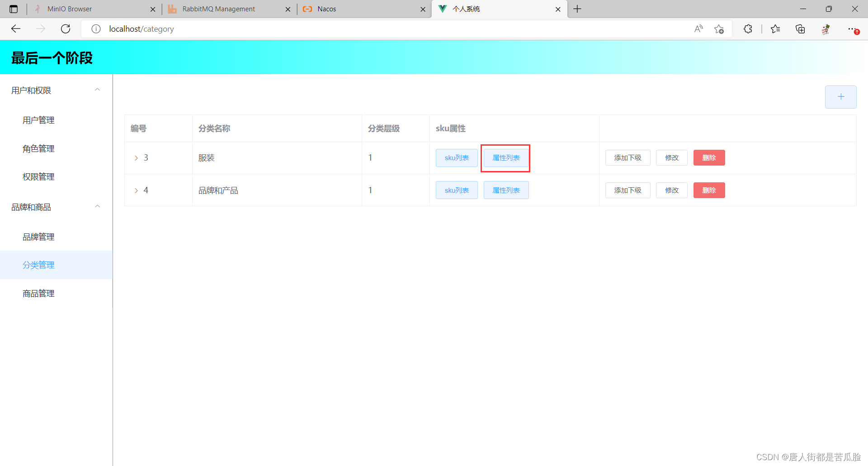Collapse the 用户和权限 menu group
This screenshot has width=868, height=466.
56,90
